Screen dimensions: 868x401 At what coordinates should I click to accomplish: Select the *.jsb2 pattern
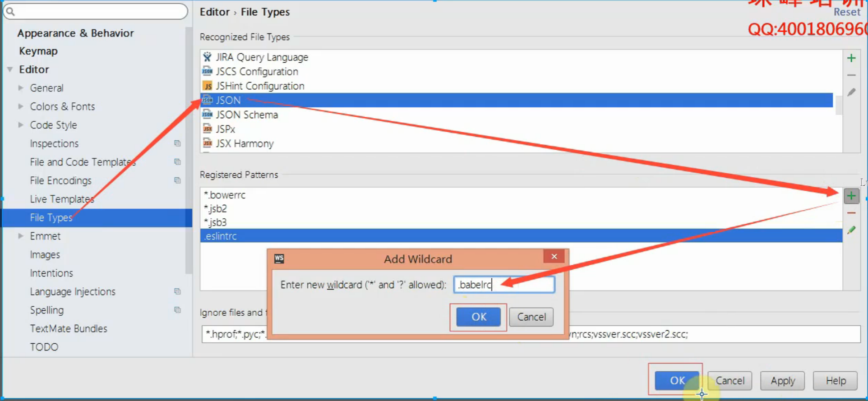click(x=521, y=208)
